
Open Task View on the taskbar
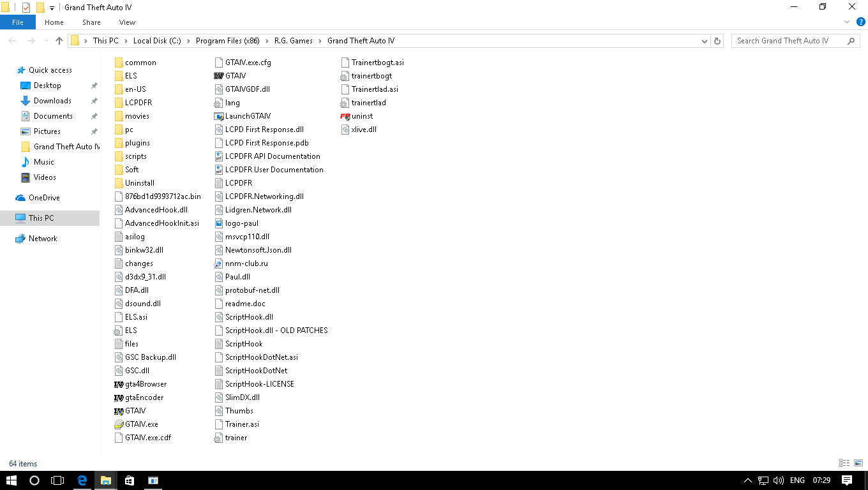57,480
